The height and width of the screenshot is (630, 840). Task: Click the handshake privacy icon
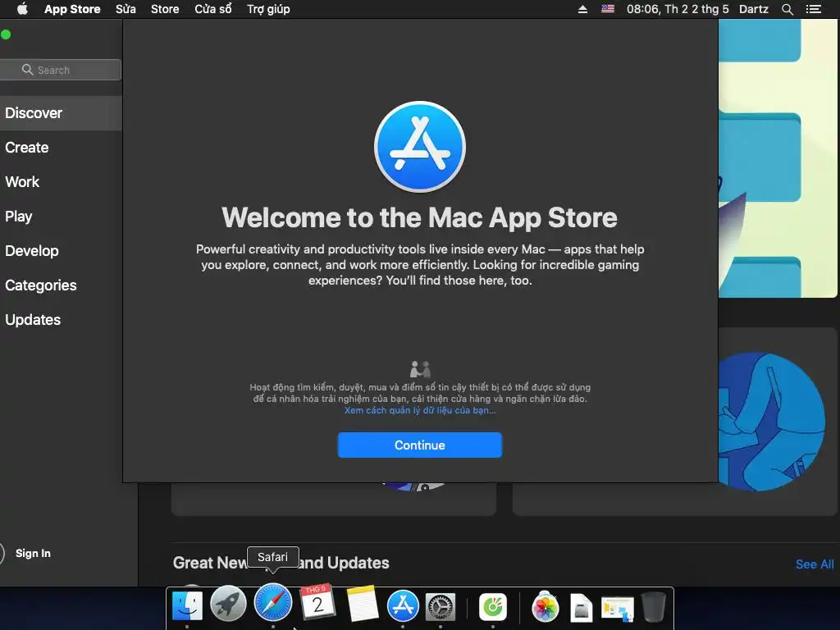pos(420,369)
